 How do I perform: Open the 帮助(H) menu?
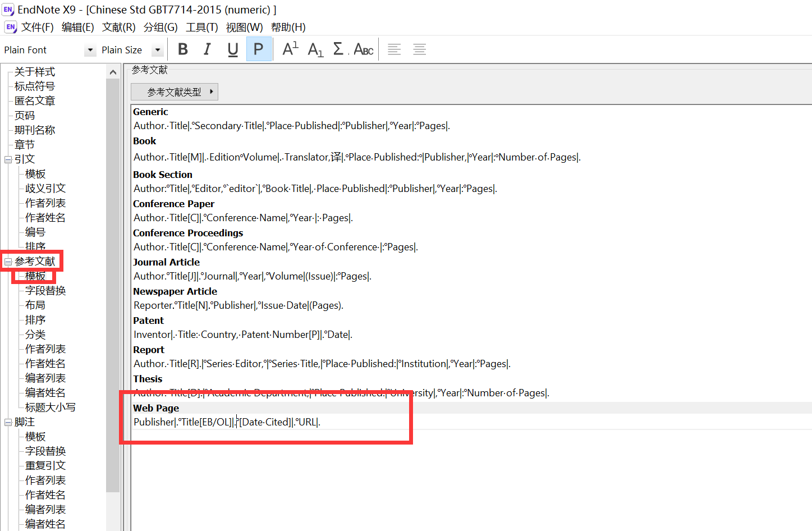[288, 28]
